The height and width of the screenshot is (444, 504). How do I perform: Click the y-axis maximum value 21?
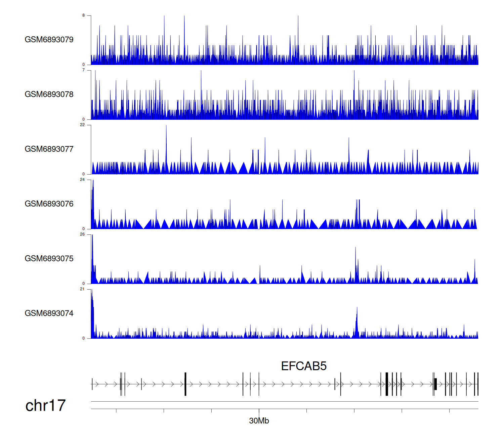82,289
